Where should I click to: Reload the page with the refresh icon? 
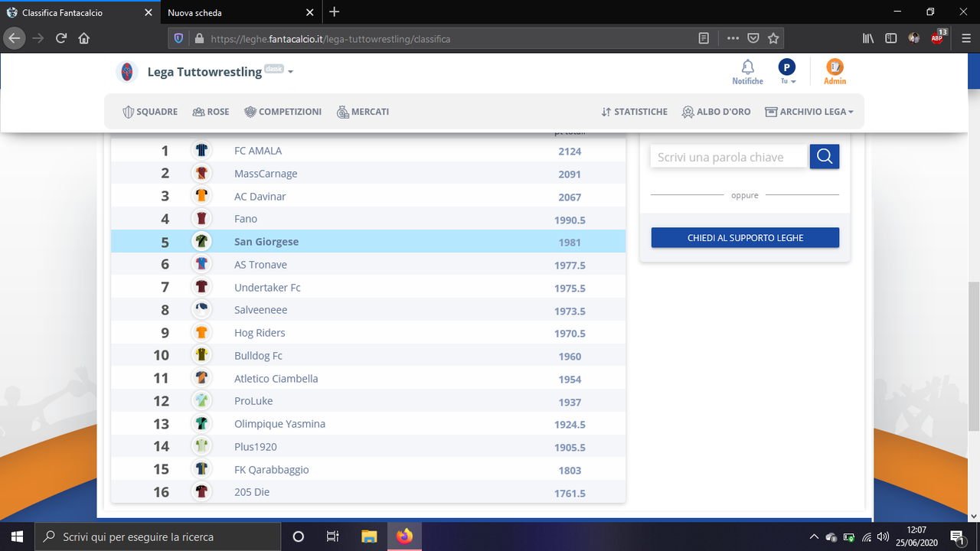point(60,37)
